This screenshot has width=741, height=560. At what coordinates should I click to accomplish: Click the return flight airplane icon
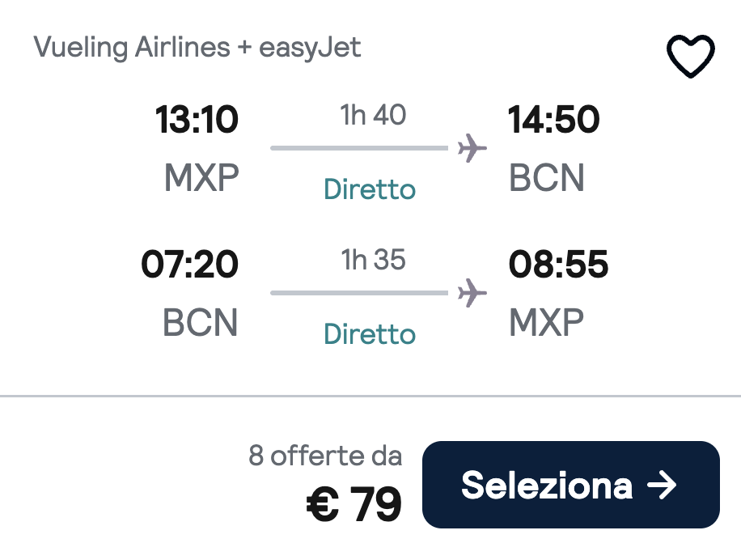pos(472,292)
